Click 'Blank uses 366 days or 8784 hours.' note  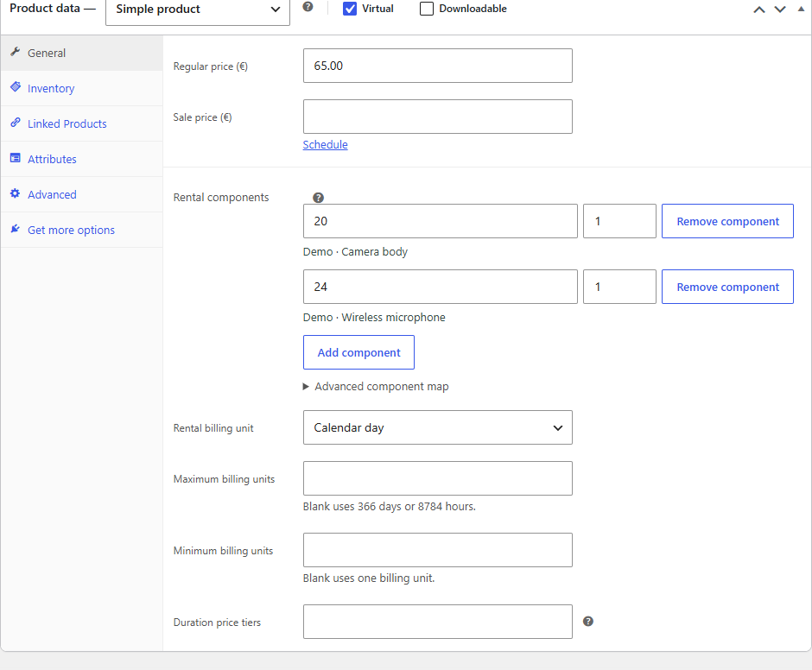coord(390,506)
